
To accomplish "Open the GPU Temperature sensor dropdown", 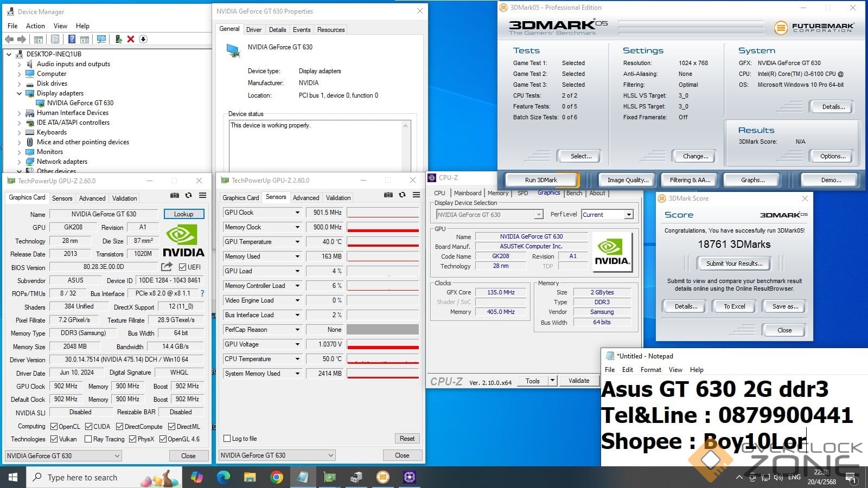I will click(297, 242).
